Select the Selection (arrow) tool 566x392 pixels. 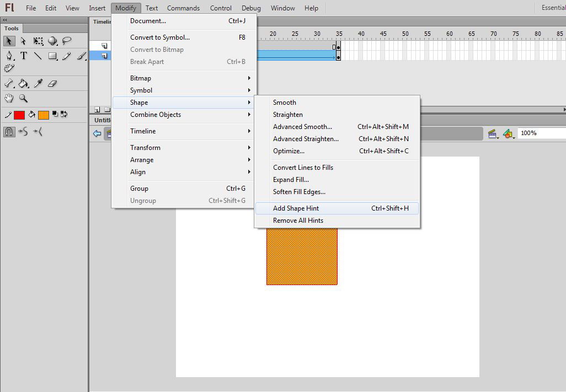click(9, 41)
